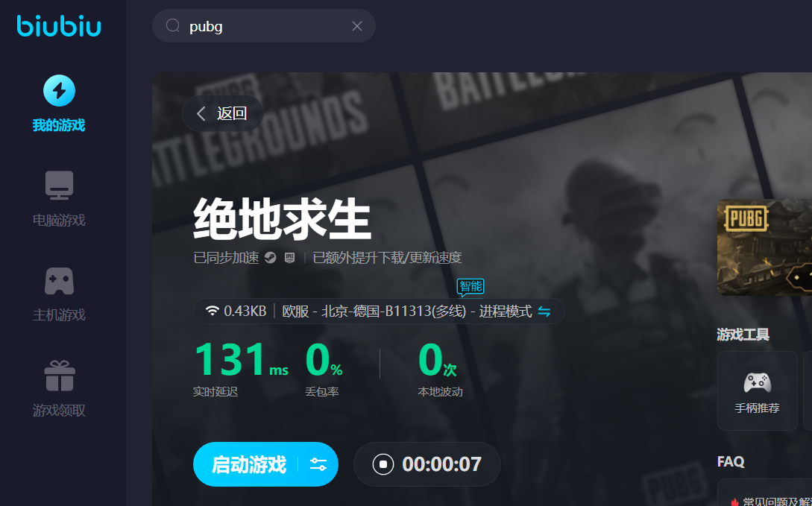Click the 启动游戏 button

pos(248,464)
